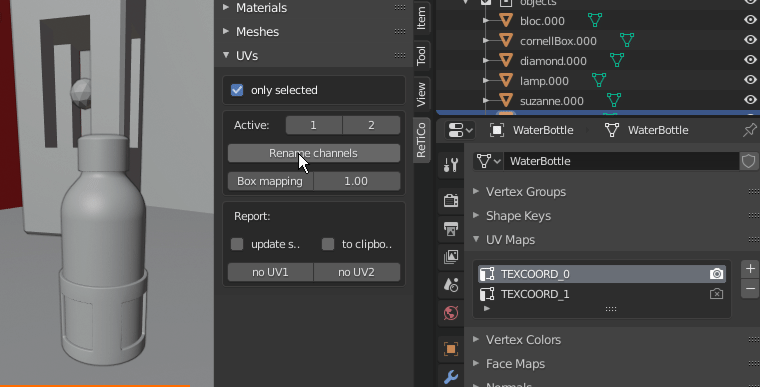Hide cornellBox.000 with its eye icon
Viewport: 760px width, 387px height.
pyautogui.click(x=750, y=40)
